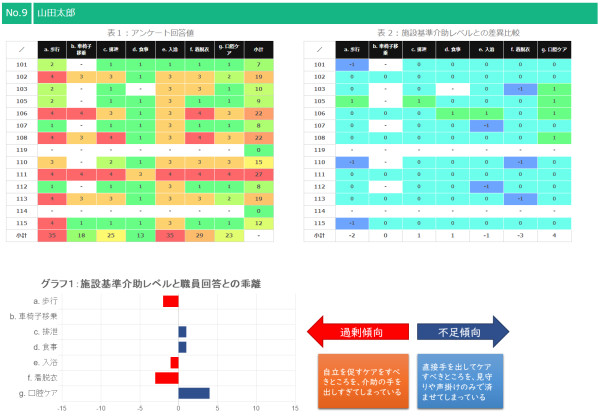Select the f. 着脱衣 red chart bar
600x418 pixels.
tap(166, 377)
